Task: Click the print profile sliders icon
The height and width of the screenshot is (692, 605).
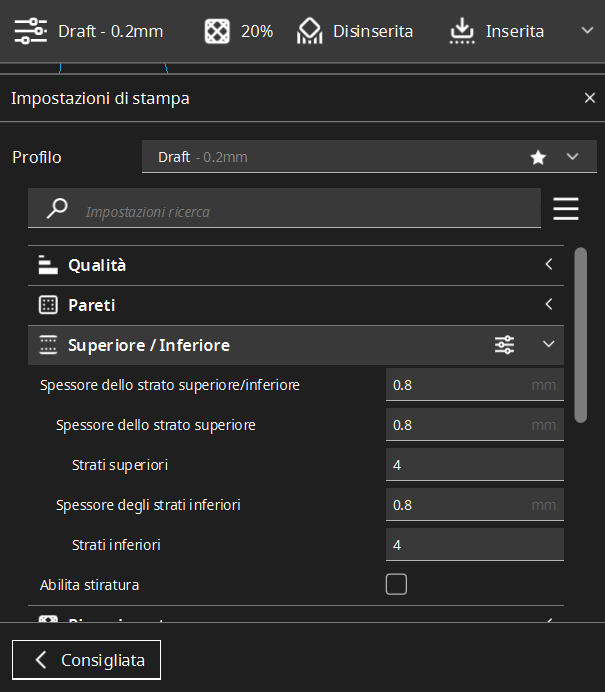Action: [x=31, y=31]
